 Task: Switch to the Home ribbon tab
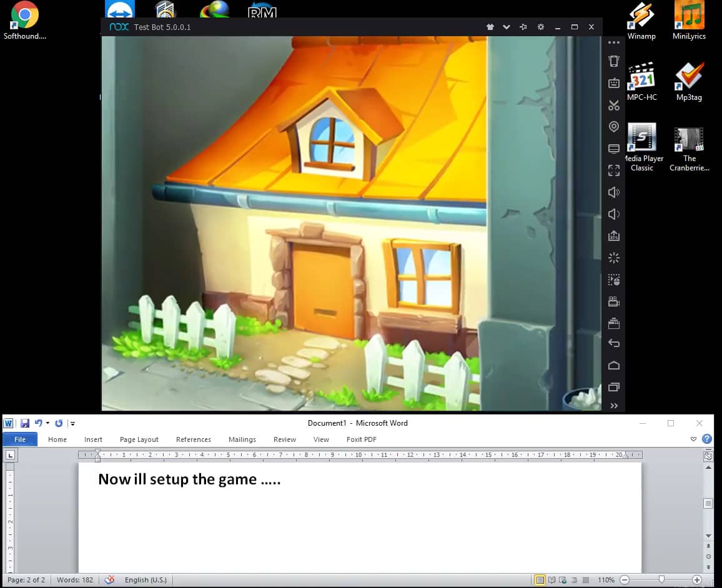(x=57, y=439)
